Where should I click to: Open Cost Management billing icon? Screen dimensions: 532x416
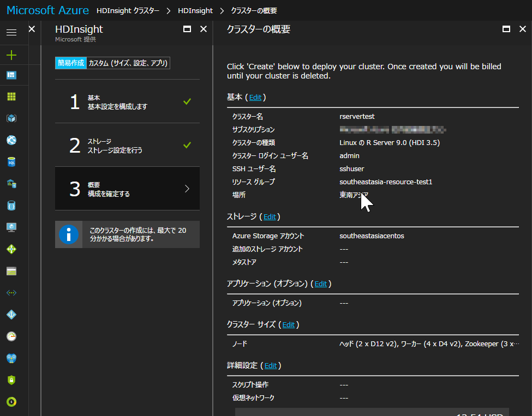point(11,402)
